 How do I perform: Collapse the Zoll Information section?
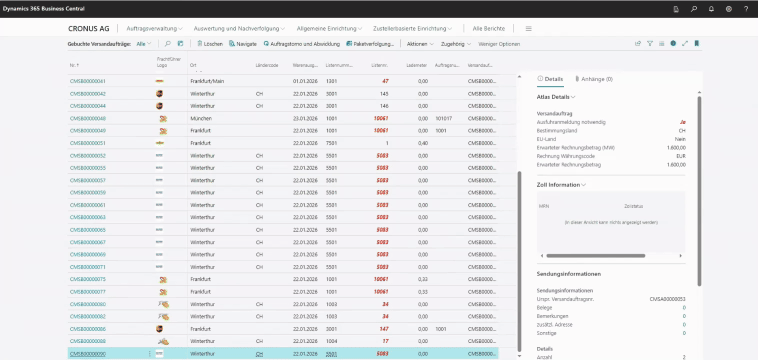(x=561, y=185)
